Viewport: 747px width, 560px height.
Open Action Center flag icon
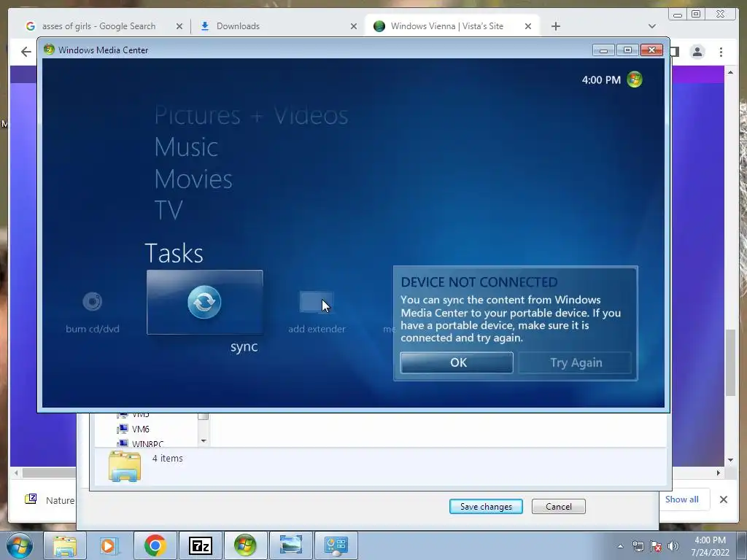point(656,546)
